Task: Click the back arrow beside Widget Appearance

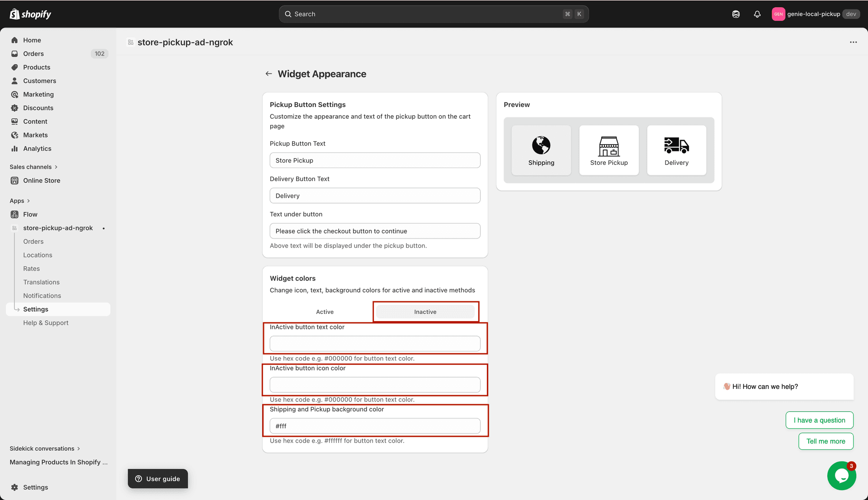Action: click(269, 74)
